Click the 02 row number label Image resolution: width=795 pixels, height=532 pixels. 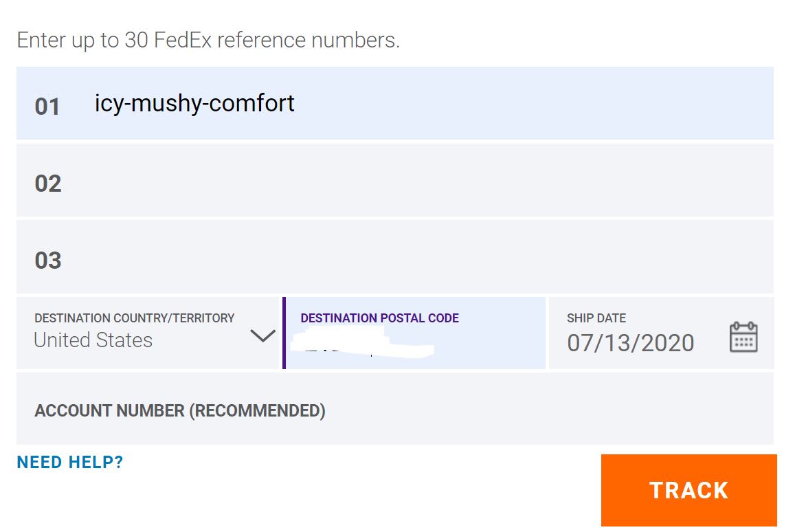point(47,184)
